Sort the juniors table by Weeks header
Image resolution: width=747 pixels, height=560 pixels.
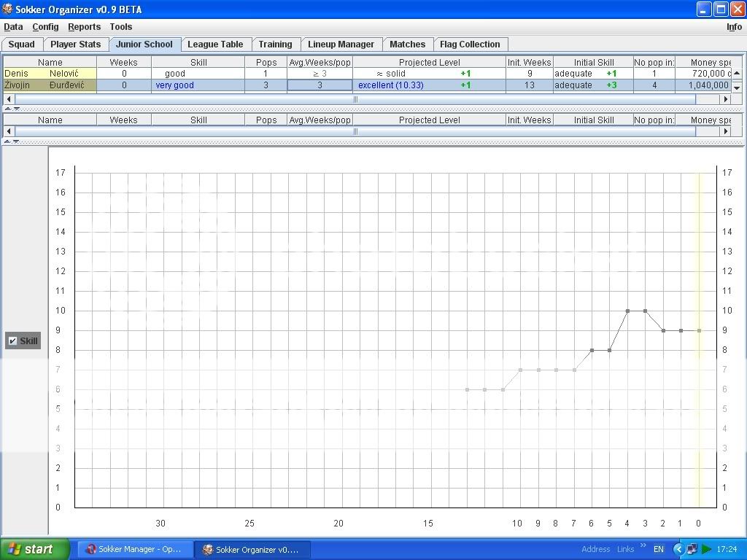[x=124, y=62]
